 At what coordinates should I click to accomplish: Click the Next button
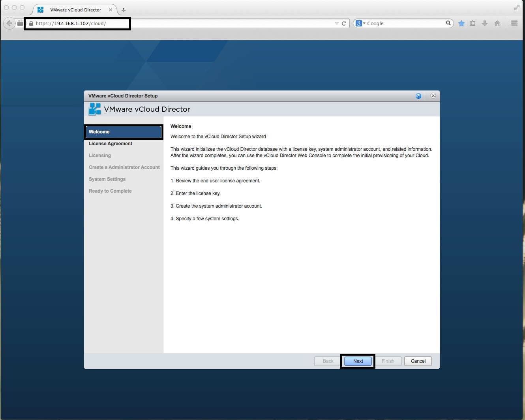(357, 361)
